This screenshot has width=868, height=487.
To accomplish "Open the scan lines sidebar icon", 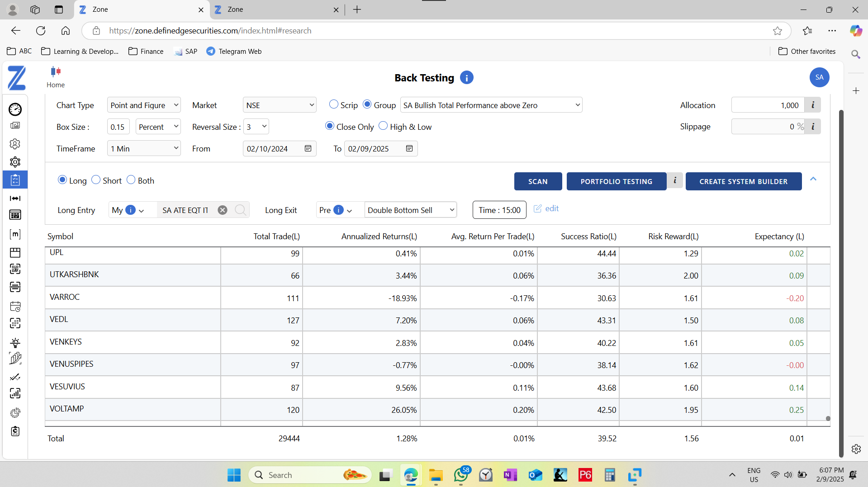I will tap(15, 287).
